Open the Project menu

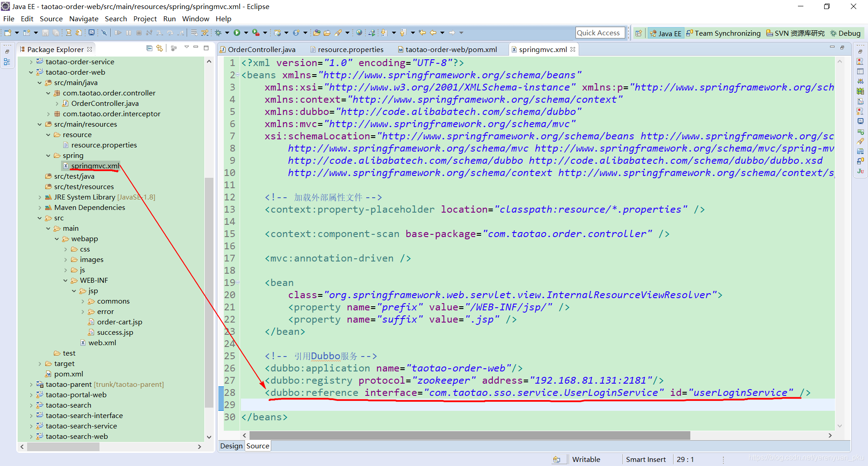pos(145,19)
